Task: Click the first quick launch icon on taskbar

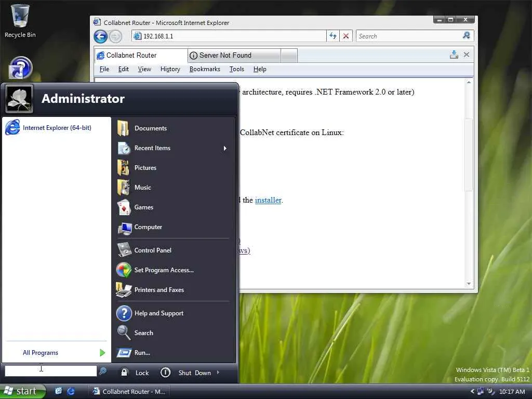Action: pos(58,391)
